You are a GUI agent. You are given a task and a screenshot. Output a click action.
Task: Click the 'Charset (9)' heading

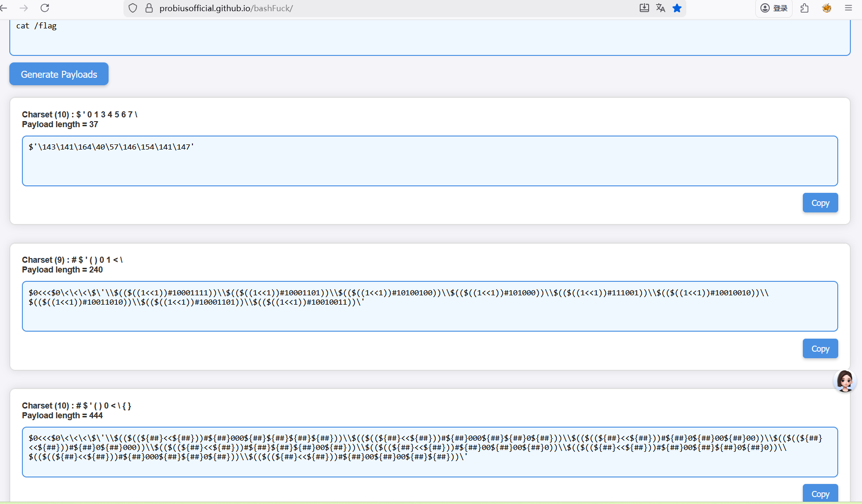tap(72, 260)
